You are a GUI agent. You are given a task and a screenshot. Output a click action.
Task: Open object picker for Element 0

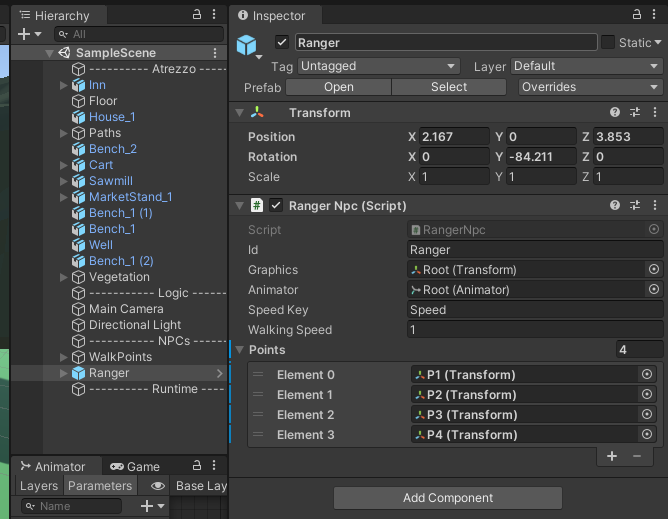647,374
